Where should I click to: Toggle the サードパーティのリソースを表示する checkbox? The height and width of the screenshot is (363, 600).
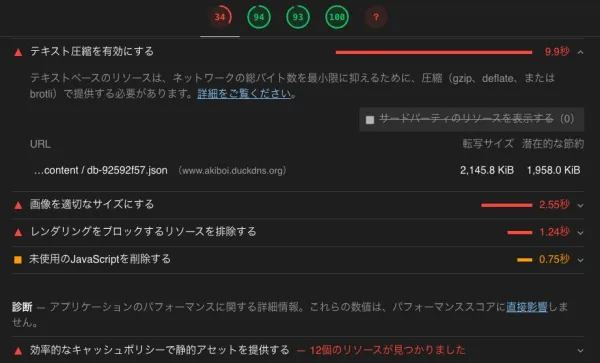click(x=370, y=120)
